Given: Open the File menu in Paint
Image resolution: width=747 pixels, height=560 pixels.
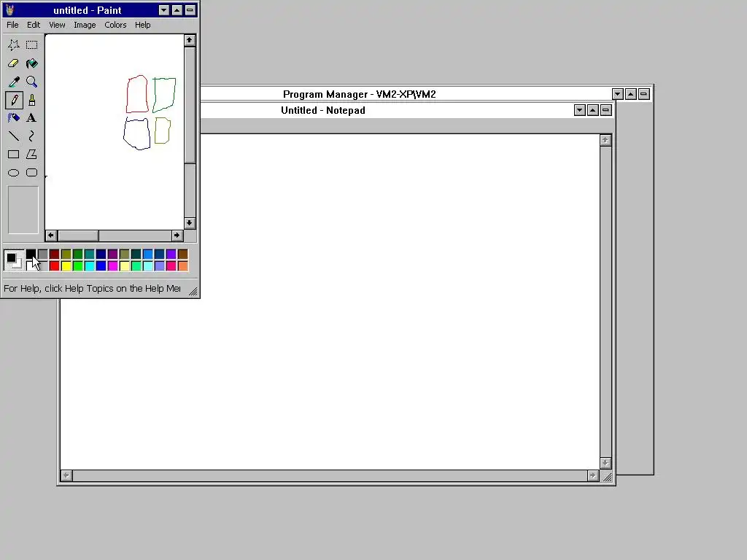Looking at the screenshot, I should pos(12,25).
